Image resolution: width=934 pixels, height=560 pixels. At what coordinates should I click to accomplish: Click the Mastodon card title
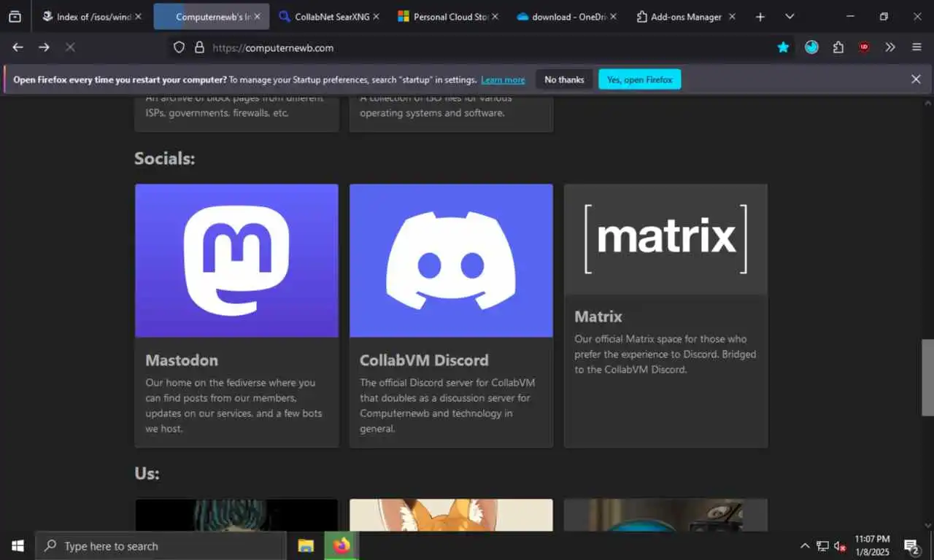click(181, 360)
